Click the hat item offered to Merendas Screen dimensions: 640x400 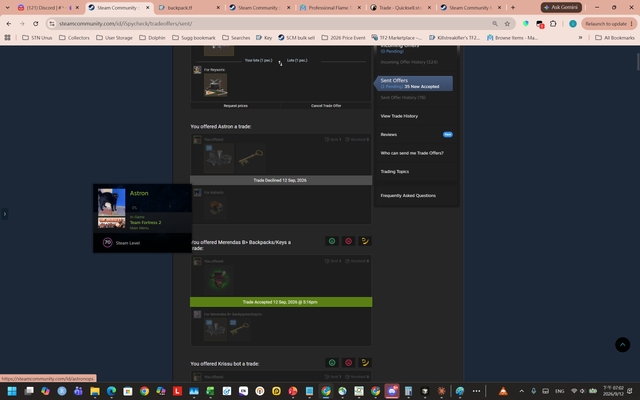pyautogui.click(x=219, y=280)
